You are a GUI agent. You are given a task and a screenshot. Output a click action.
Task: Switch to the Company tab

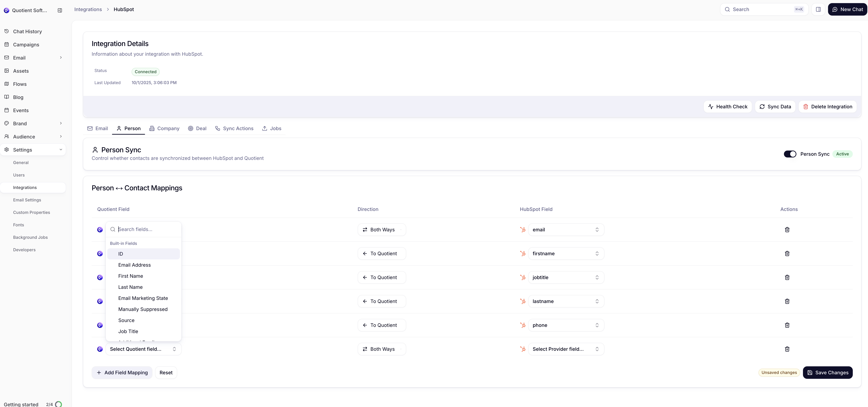[x=165, y=128]
